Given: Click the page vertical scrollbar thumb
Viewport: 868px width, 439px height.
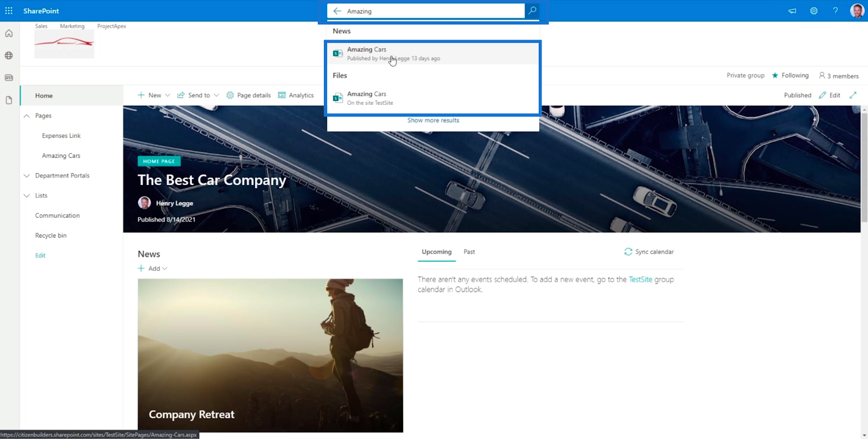Looking at the screenshot, I should pyautogui.click(x=864, y=167).
